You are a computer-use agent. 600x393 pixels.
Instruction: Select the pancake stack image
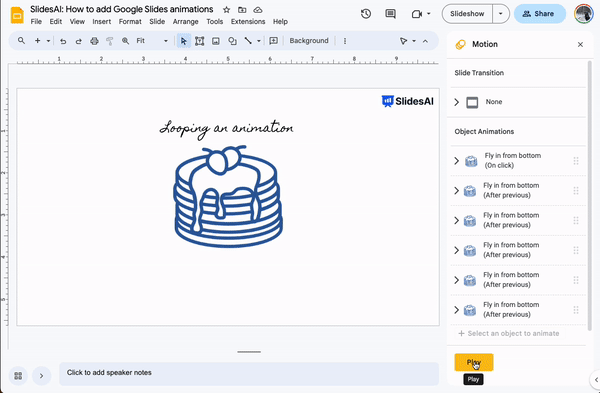[228, 196]
